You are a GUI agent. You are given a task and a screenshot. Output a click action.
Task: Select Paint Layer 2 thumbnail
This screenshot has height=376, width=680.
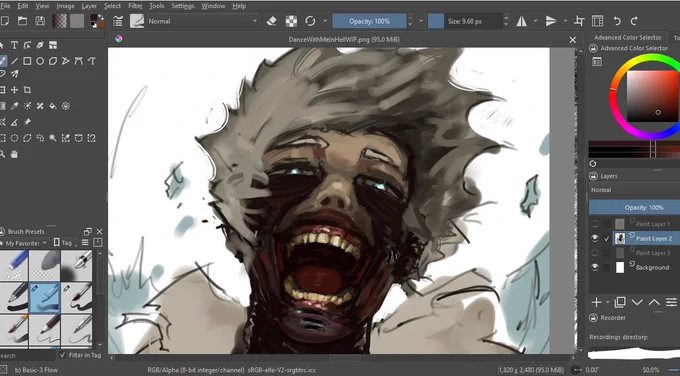pyautogui.click(x=620, y=238)
